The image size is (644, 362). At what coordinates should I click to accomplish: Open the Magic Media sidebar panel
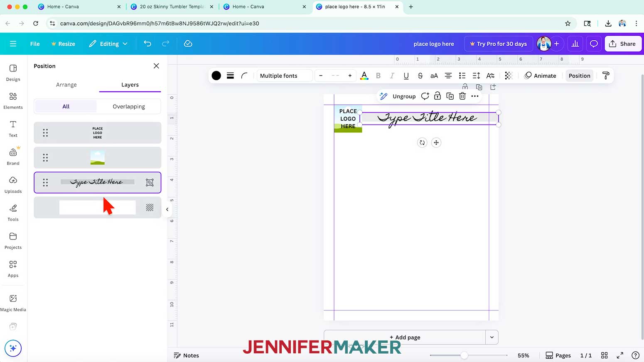[x=13, y=303]
